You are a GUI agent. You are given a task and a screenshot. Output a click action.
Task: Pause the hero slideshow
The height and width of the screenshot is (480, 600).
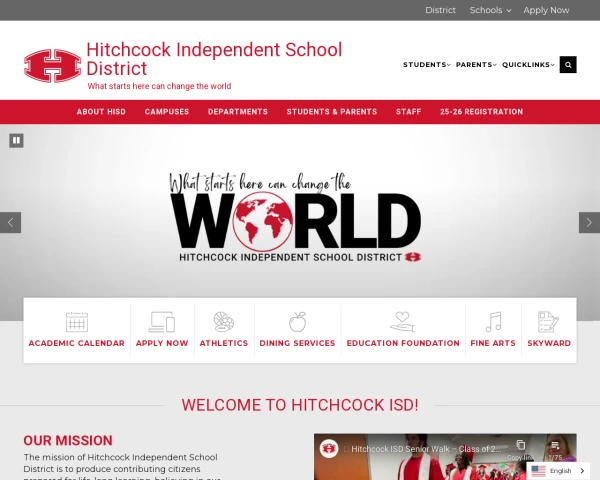[16, 140]
